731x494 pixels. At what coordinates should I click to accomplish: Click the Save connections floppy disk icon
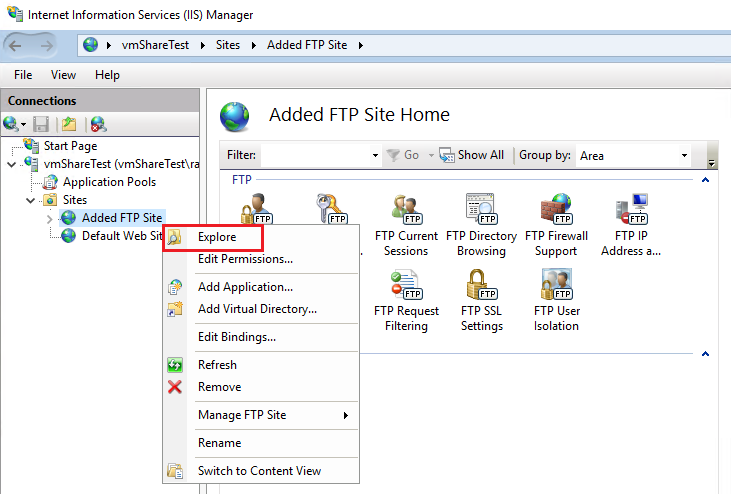pos(41,124)
